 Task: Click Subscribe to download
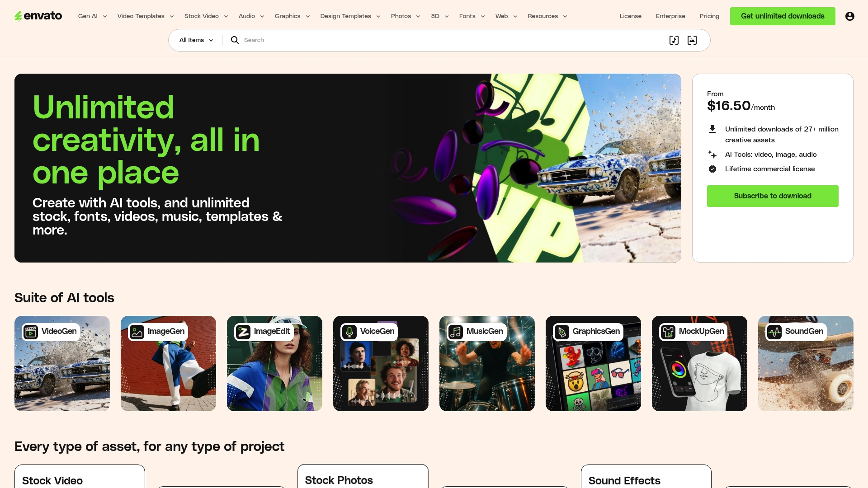pyautogui.click(x=773, y=196)
